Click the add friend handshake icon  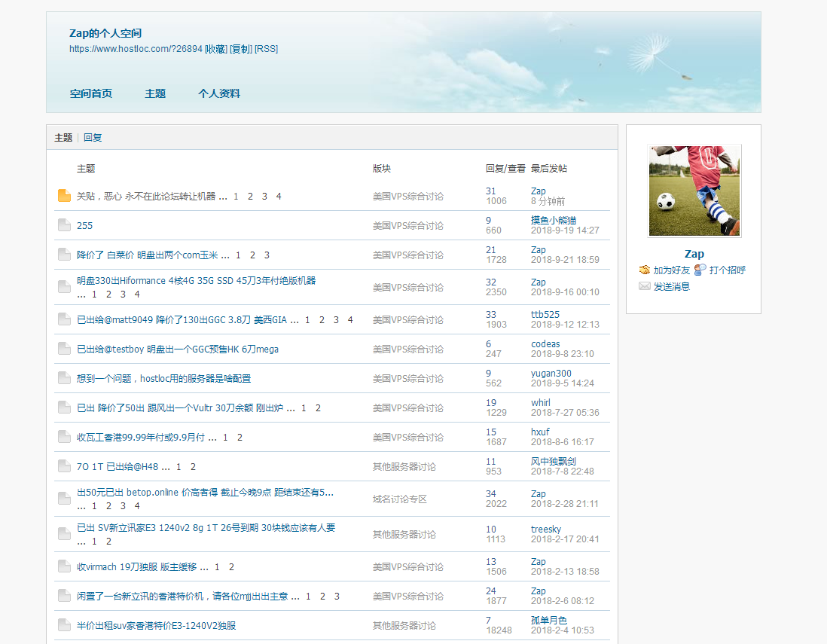[x=645, y=270]
